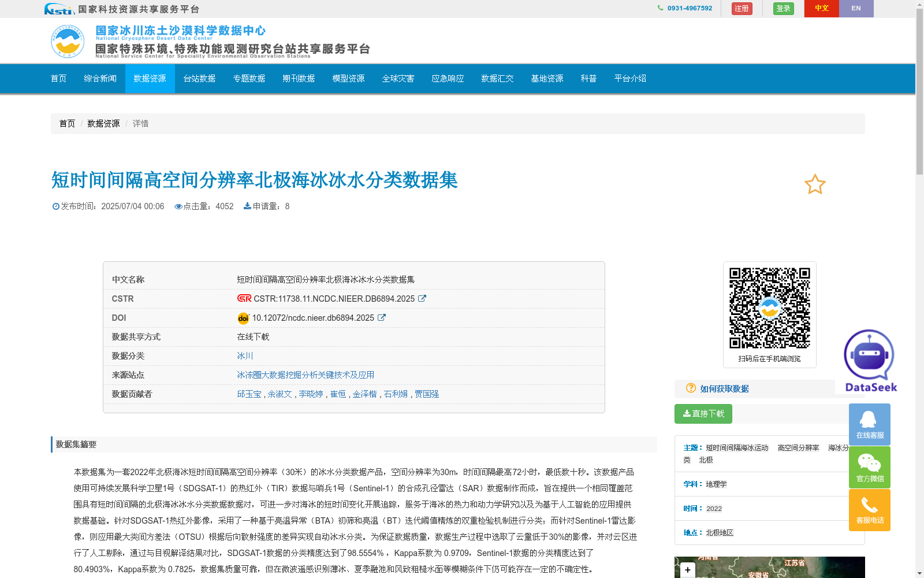Click the 注册 register button

point(742,9)
